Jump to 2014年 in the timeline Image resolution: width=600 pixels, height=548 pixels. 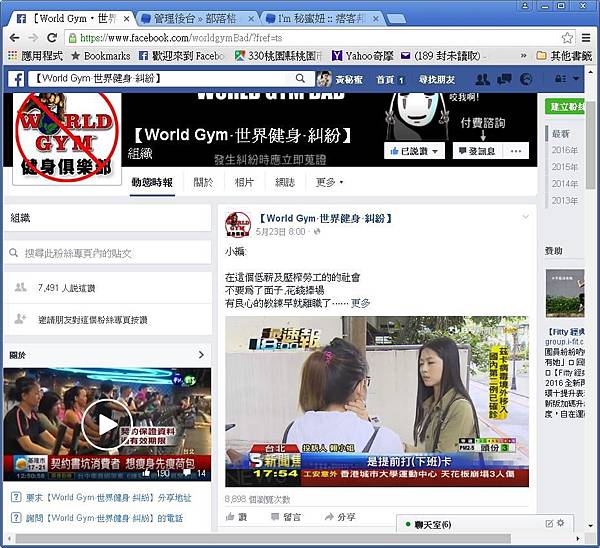(564, 184)
